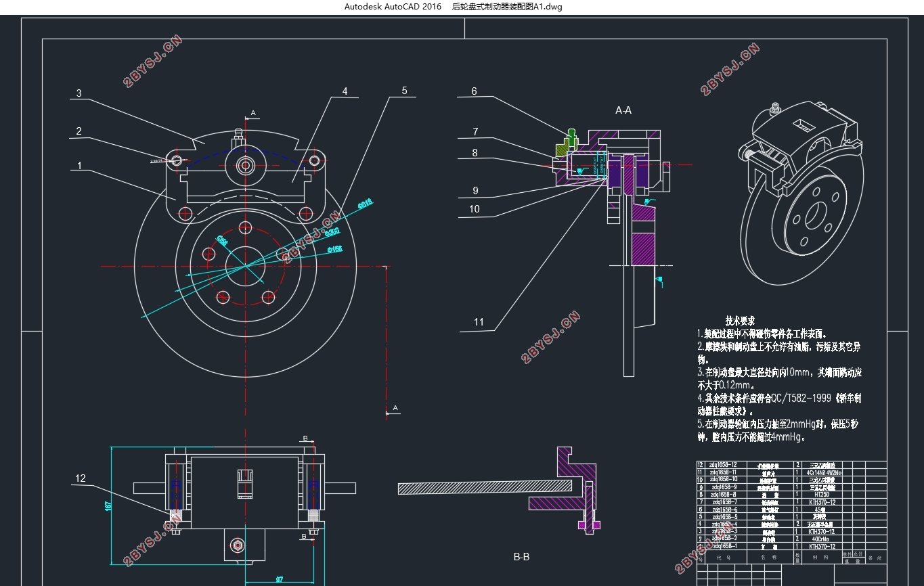Image resolution: width=924 pixels, height=586 pixels.
Task: Select section marker A above the caliper
Action: 253,112
